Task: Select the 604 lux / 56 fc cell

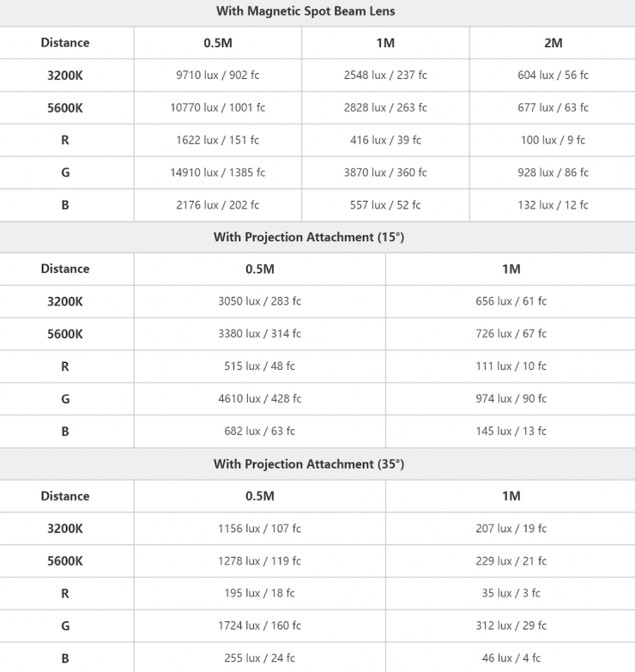Action: [553, 75]
